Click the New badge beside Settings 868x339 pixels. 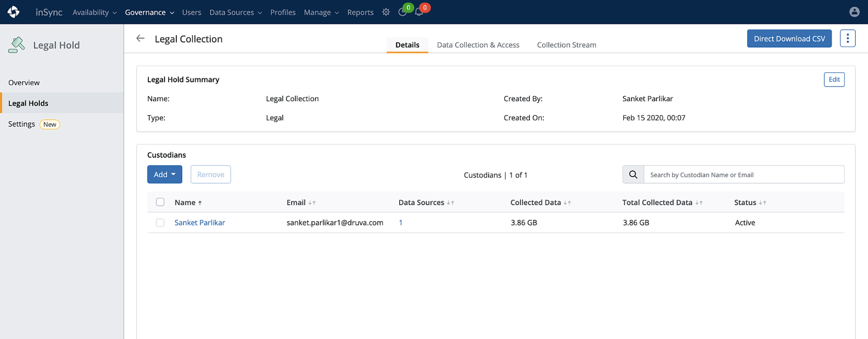[x=50, y=124]
